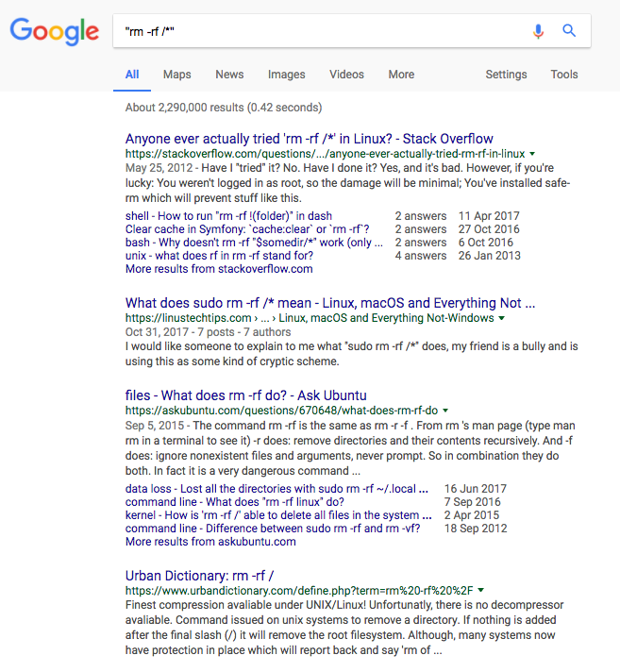Start voice search with microphone icon
The image size is (620, 672).
point(538,31)
